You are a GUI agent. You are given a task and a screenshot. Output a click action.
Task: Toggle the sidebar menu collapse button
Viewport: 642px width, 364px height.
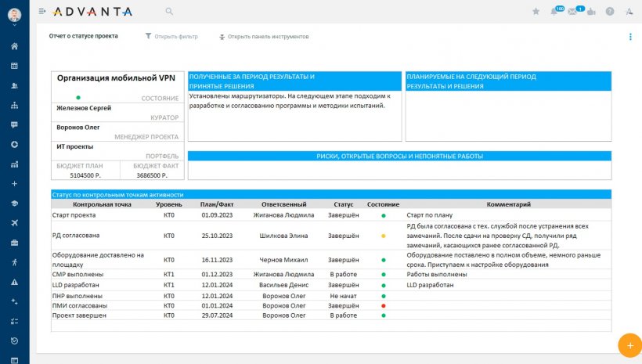(42, 12)
